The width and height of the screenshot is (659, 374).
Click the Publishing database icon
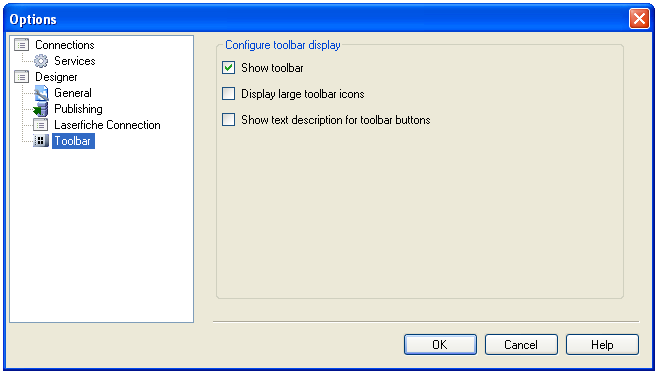pyautogui.click(x=41, y=109)
